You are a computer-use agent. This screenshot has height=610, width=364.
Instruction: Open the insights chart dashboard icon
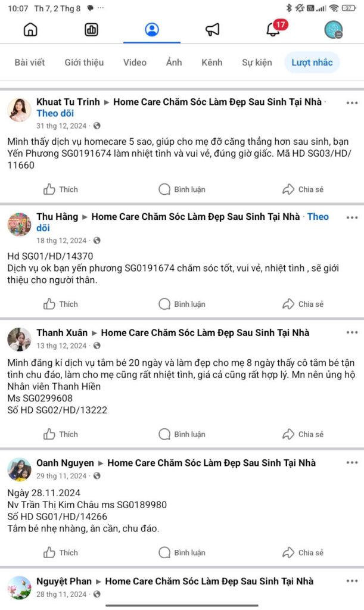(91, 30)
